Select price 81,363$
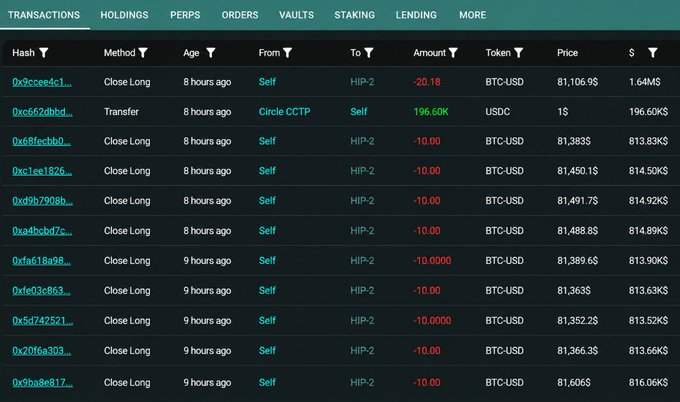680x402 pixels. [574, 291]
